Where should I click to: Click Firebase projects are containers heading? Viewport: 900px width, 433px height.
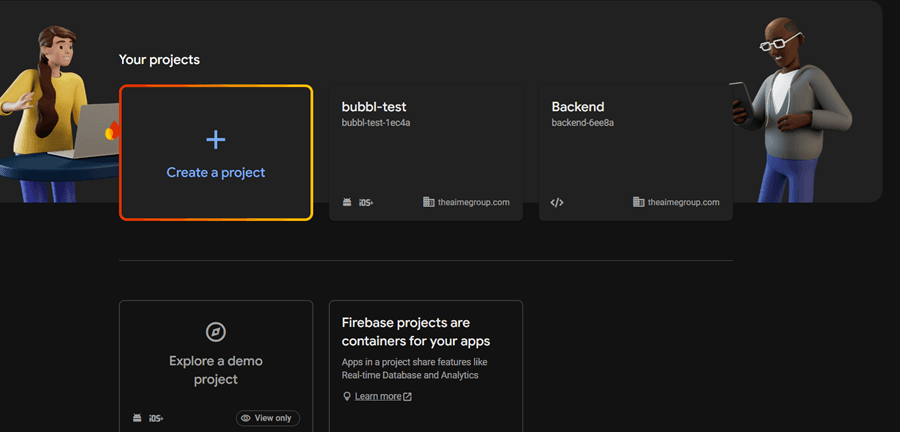(416, 332)
